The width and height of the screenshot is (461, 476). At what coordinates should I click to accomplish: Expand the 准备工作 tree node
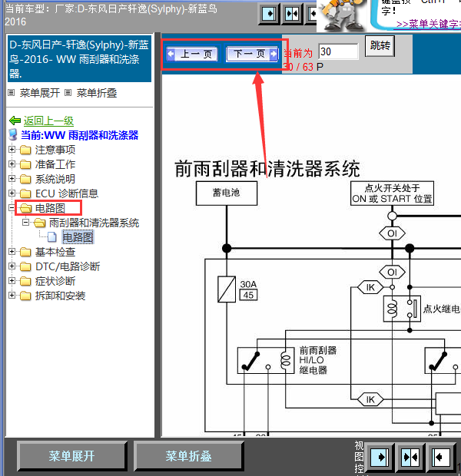pos(12,164)
